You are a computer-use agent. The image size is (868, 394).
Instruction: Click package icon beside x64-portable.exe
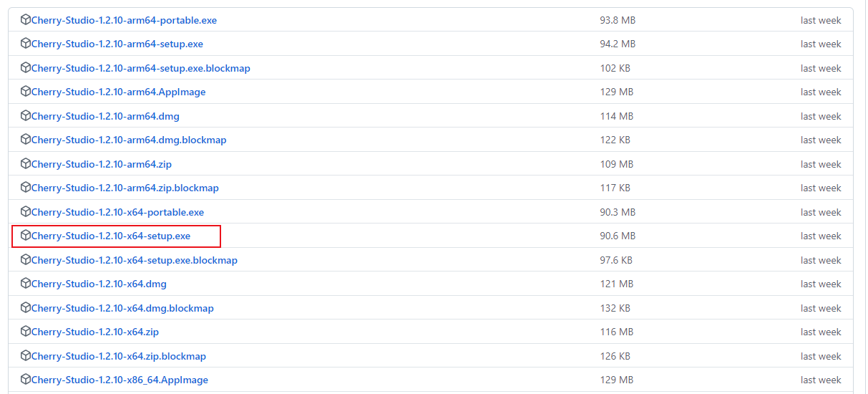pyautogui.click(x=26, y=212)
